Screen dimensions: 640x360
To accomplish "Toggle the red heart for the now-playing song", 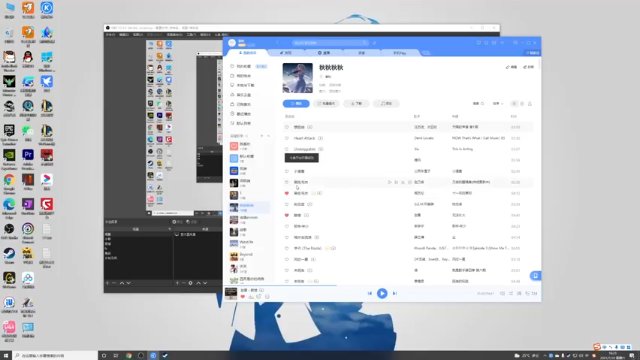I will point(243,297).
